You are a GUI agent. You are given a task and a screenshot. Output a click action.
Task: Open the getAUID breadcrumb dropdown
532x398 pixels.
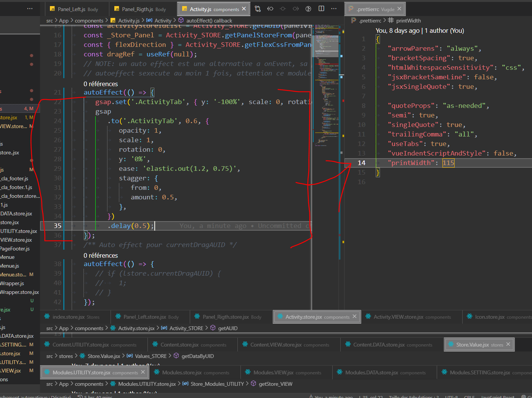pyautogui.click(x=224, y=328)
